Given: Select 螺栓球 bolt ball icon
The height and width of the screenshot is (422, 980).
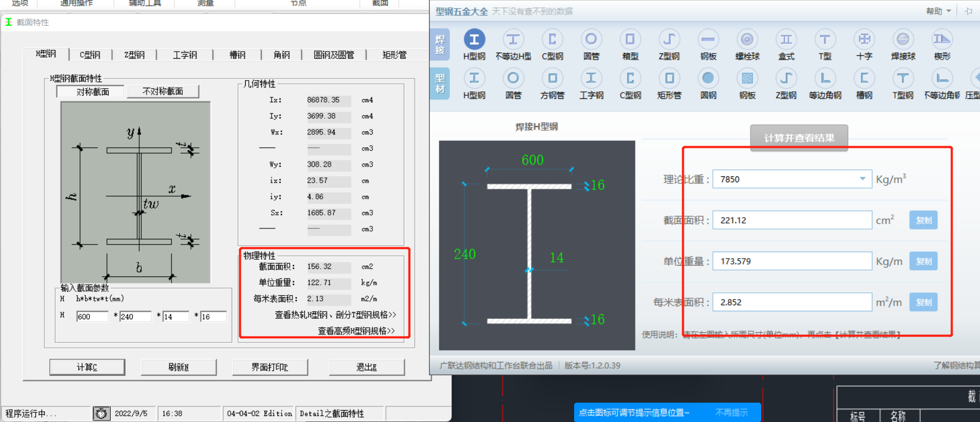Looking at the screenshot, I should (747, 40).
